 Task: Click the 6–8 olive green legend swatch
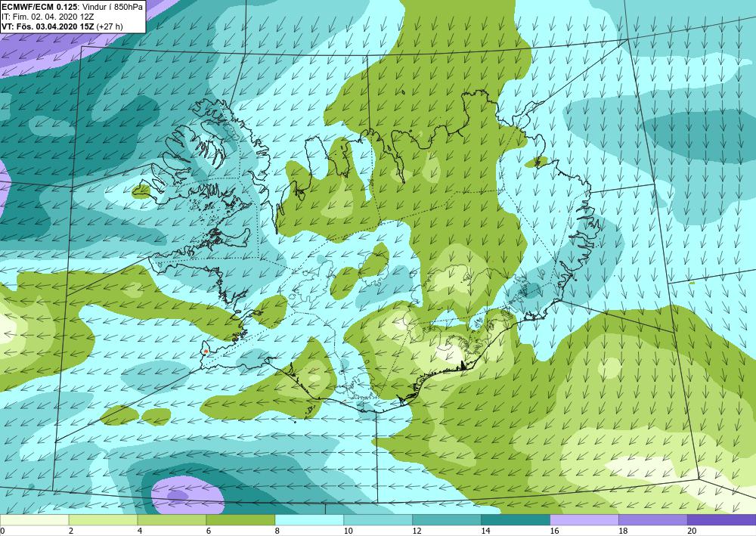pyautogui.click(x=240, y=520)
